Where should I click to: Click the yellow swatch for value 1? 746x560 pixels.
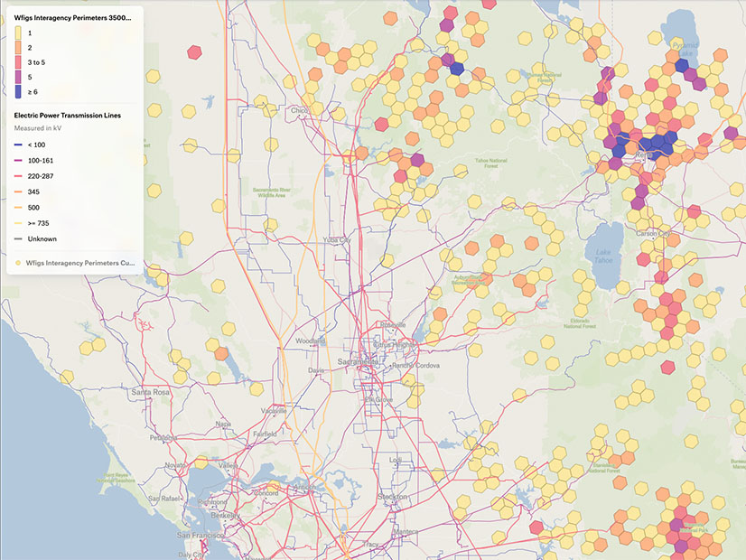[19, 33]
